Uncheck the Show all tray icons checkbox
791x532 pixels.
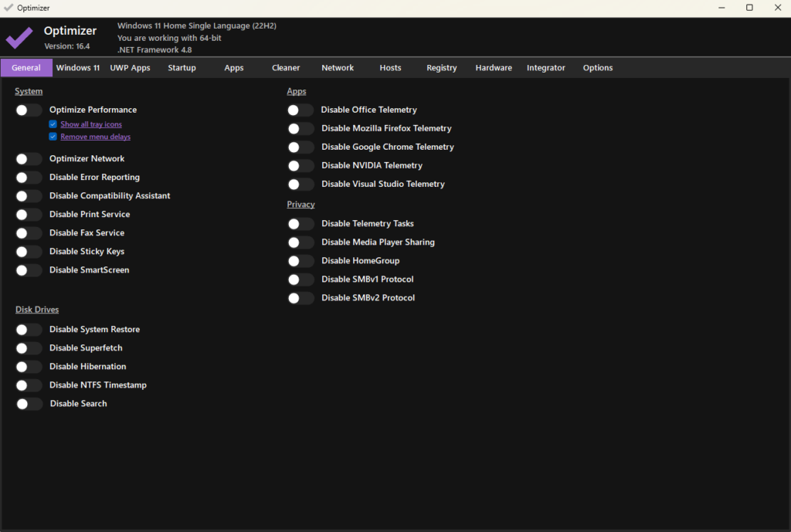click(x=53, y=124)
